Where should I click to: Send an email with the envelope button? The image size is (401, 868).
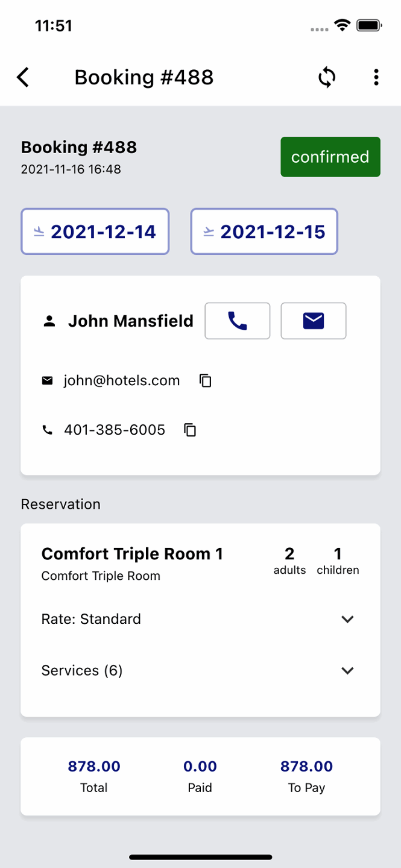tap(314, 321)
